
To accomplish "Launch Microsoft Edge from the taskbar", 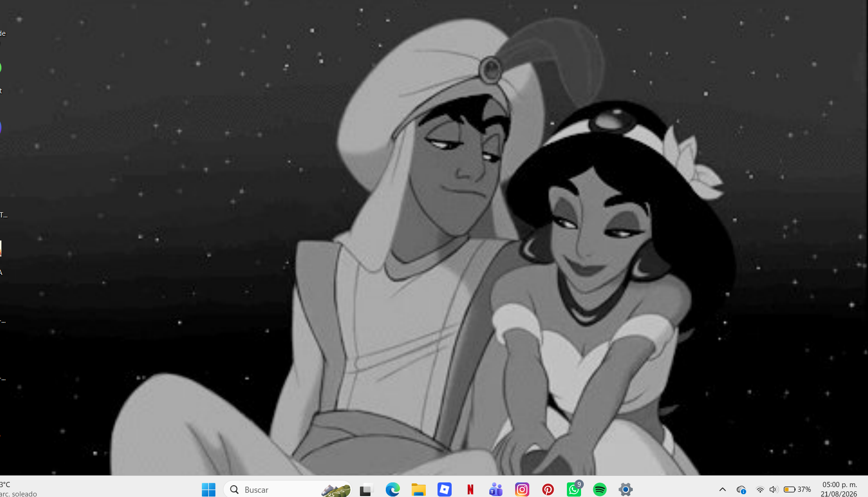I will coord(392,489).
